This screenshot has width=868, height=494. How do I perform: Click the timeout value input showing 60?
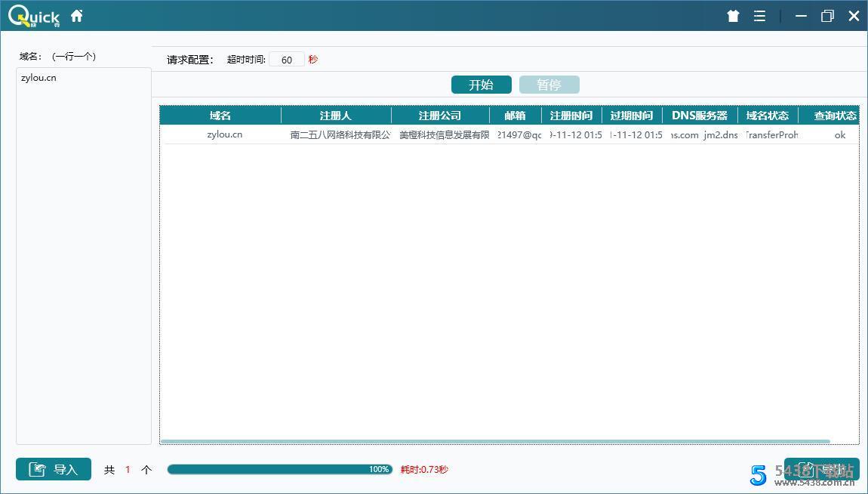[x=287, y=59]
